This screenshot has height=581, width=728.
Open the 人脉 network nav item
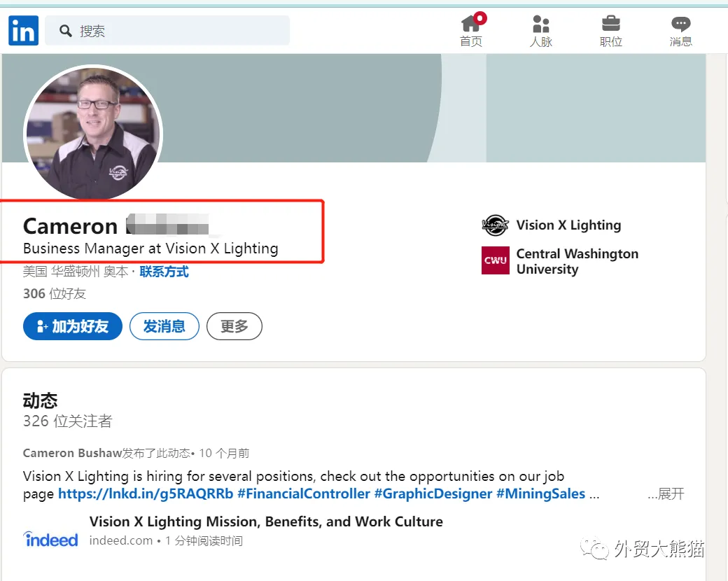click(541, 31)
